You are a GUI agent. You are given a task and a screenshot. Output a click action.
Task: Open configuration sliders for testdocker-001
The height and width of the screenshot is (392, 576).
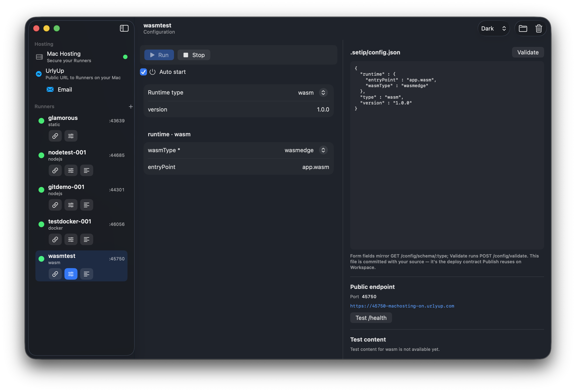click(x=71, y=239)
